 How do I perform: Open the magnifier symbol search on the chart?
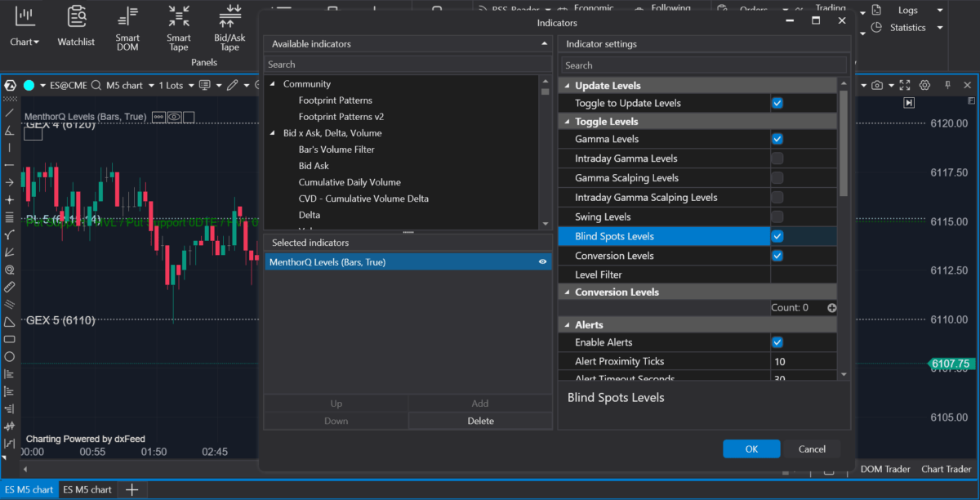point(96,85)
